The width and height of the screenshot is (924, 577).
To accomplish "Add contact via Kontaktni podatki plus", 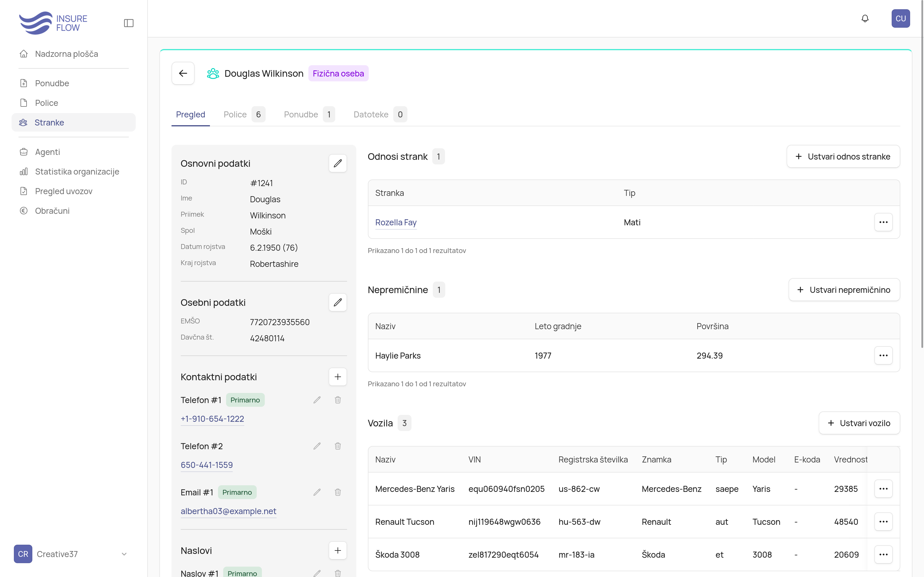I will pyautogui.click(x=338, y=377).
